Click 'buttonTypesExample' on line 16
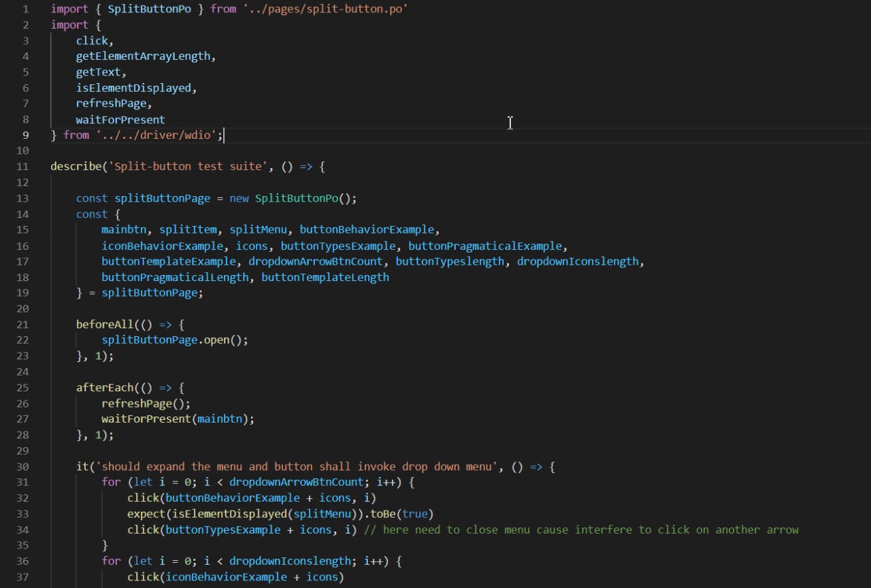Screen dimensions: 871x588 click(x=338, y=246)
